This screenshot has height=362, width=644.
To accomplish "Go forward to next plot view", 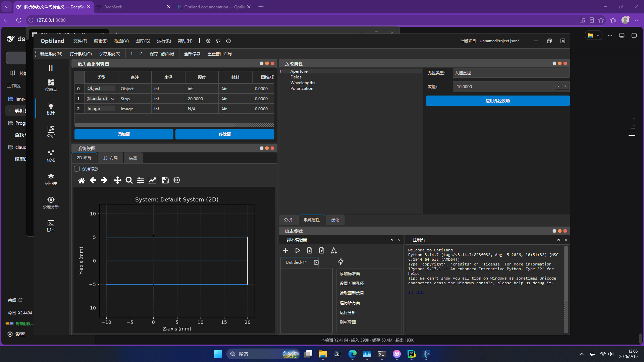I will coord(104,180).
